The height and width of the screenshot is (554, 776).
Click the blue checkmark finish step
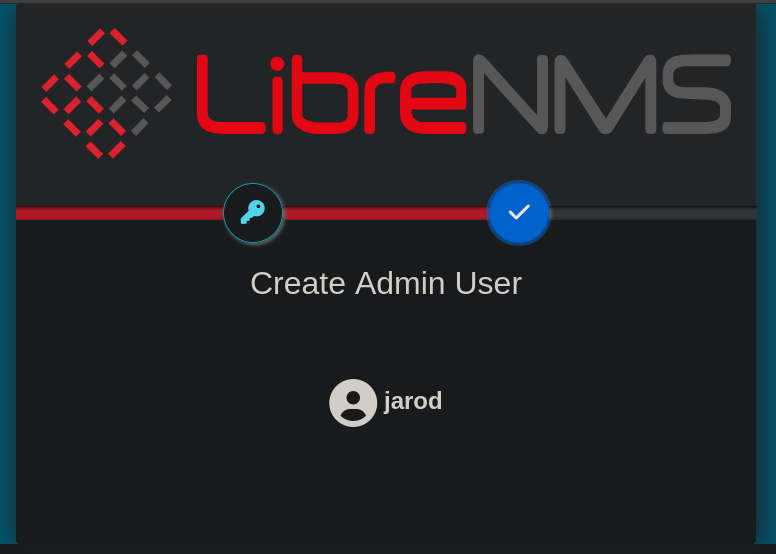pos(519,213)
